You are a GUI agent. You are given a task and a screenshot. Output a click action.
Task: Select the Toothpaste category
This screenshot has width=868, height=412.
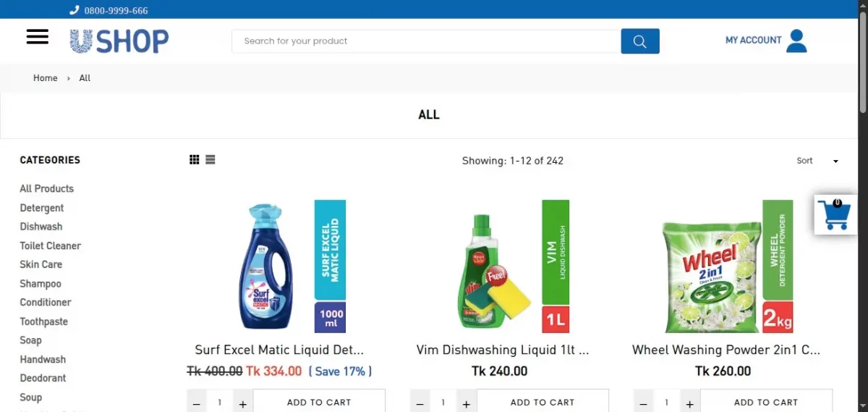[x=44, y=321]
